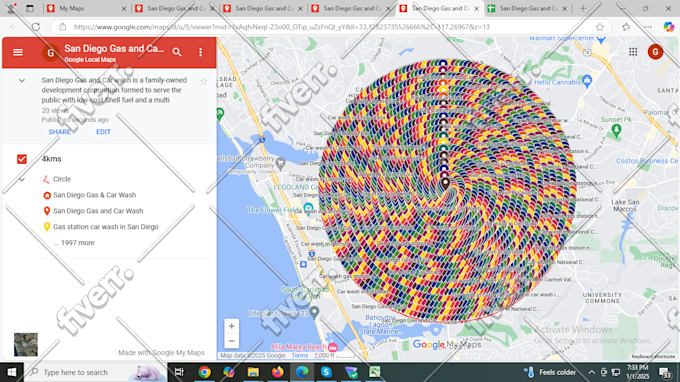
Task: Add this page to favorites star
Action: click(x=600, y=27)
